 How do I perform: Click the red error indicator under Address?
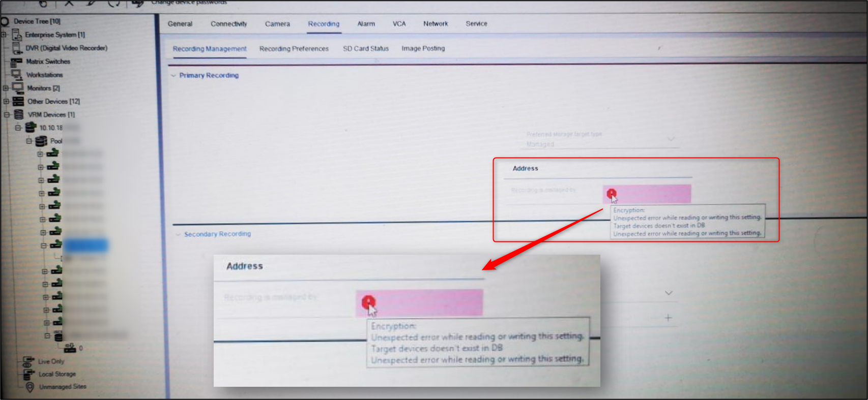(612, 193)
